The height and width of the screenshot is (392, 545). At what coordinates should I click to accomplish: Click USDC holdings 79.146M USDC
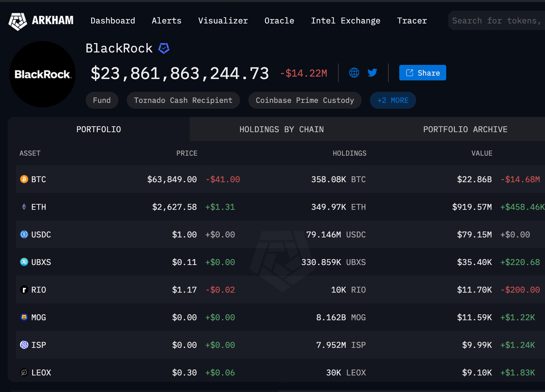[x=336, y=235]
